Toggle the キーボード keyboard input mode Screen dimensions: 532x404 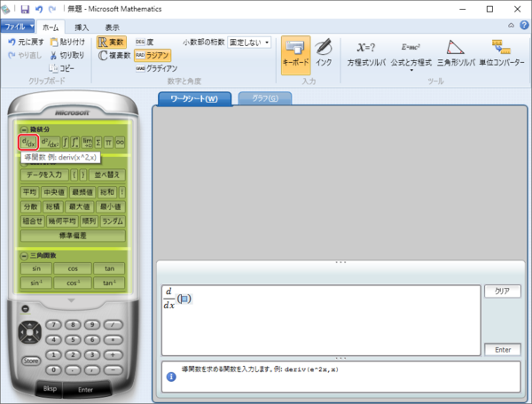point(295,55)
